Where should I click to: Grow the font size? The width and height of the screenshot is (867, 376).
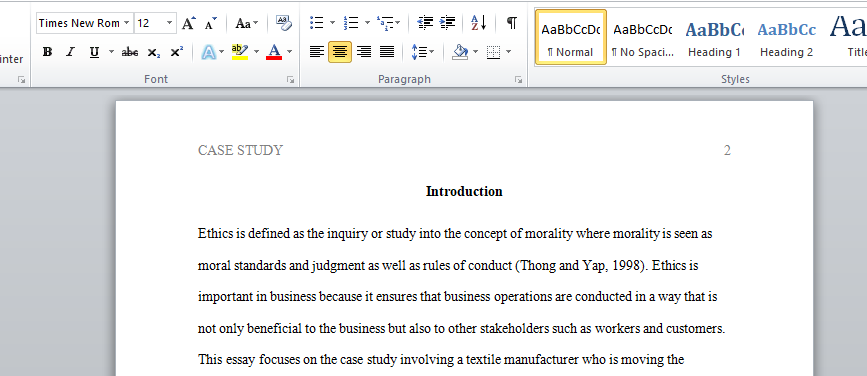click(189, 23)
